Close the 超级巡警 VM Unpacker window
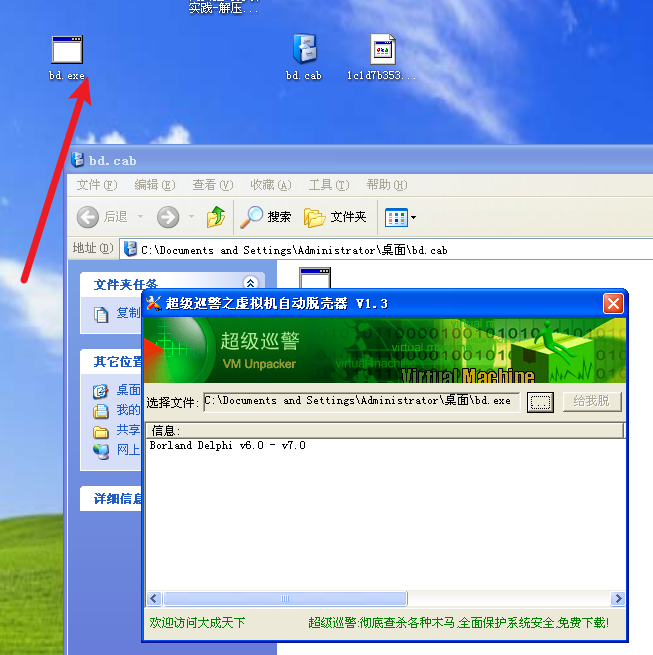This screenshot has width=653, height=655. pyautogui.click(x=613, y=304)
